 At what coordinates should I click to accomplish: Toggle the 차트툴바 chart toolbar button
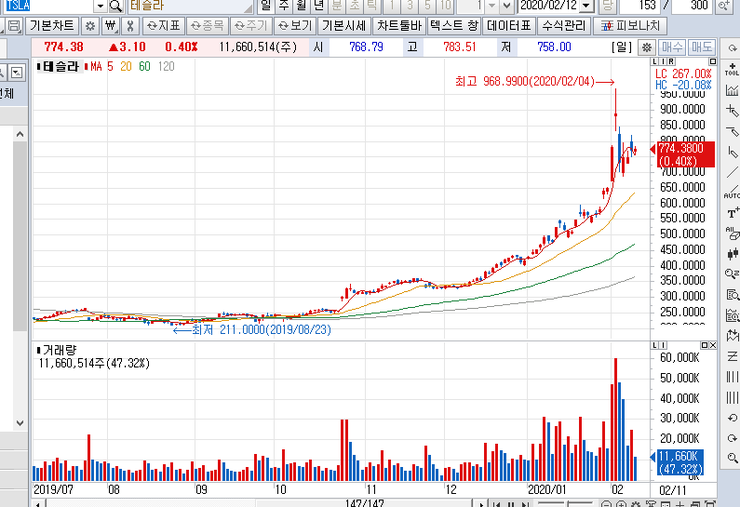point(399,26)
